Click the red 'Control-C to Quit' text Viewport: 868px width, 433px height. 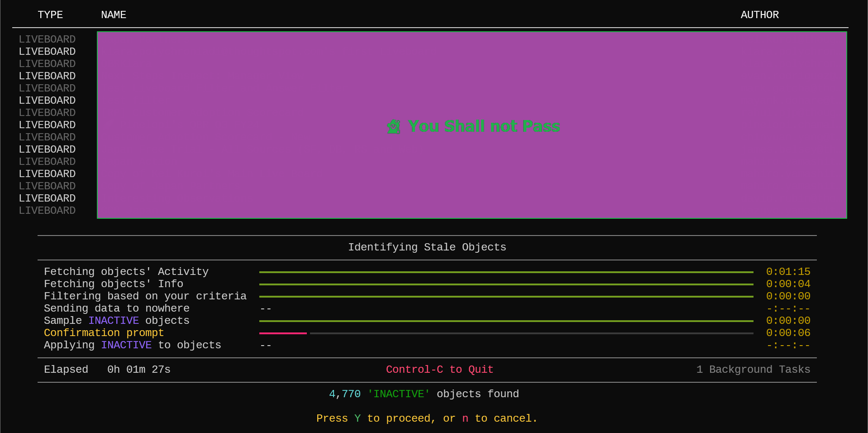point(440,370)
